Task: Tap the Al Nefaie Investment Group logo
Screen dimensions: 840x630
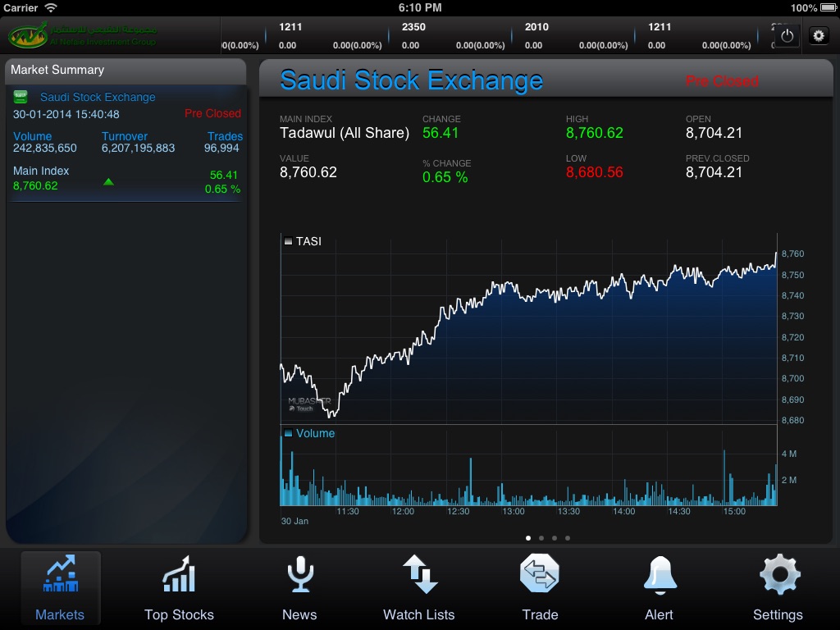Action: click(82, 34)
